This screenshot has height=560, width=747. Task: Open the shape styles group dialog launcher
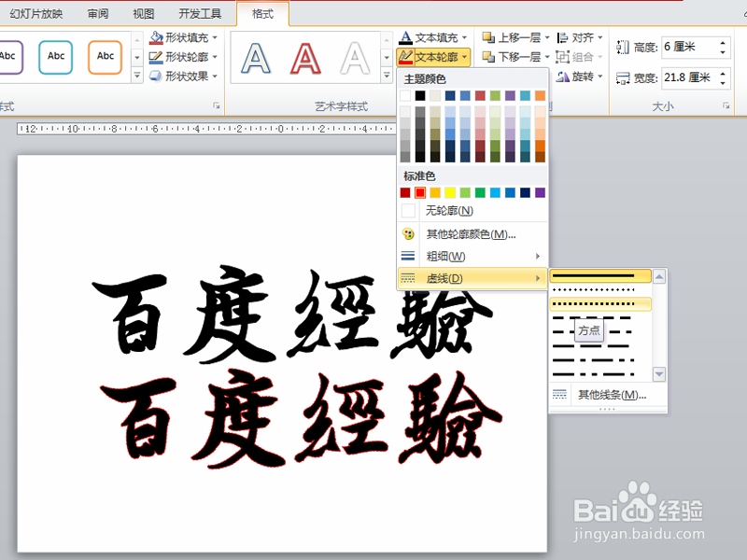pyautogui.click(x=217, y=105)
